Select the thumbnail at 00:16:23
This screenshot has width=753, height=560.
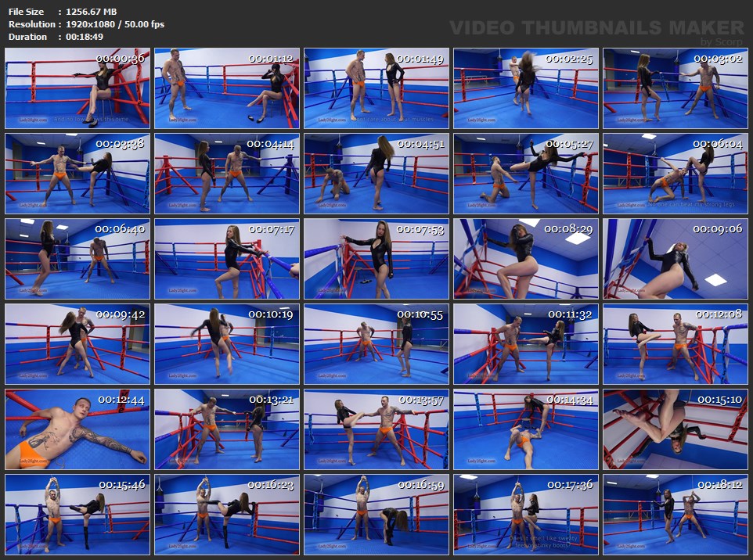coord(226,514)
